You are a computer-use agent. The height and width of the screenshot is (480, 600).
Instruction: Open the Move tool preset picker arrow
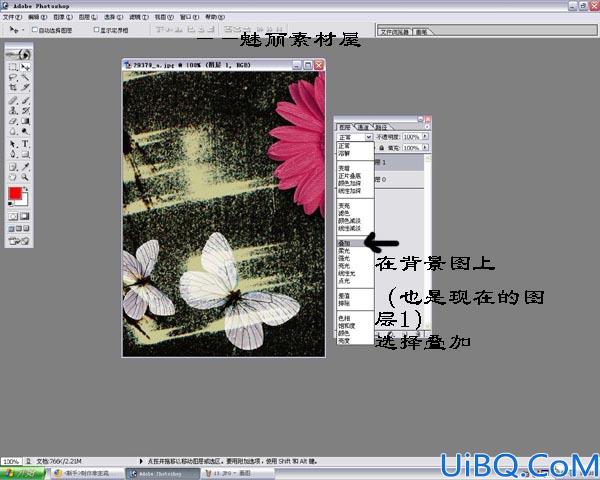point(23,29)
